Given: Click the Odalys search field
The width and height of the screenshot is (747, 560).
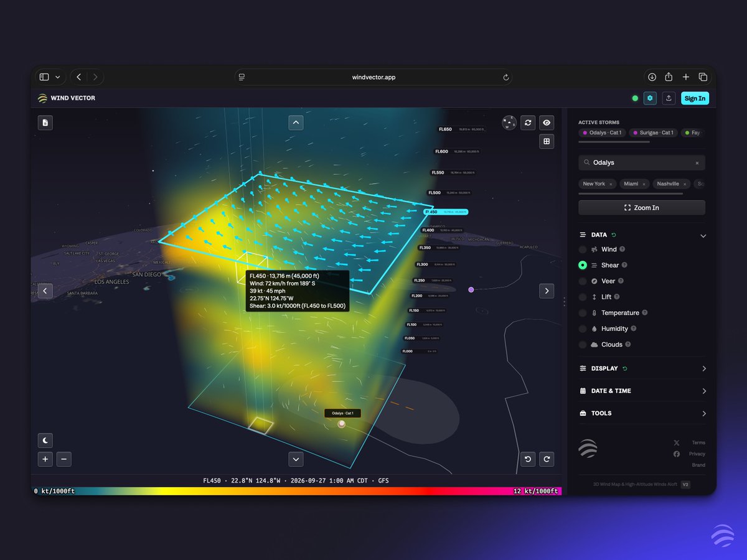Looking at the screenshot, I should pos(642,162).
